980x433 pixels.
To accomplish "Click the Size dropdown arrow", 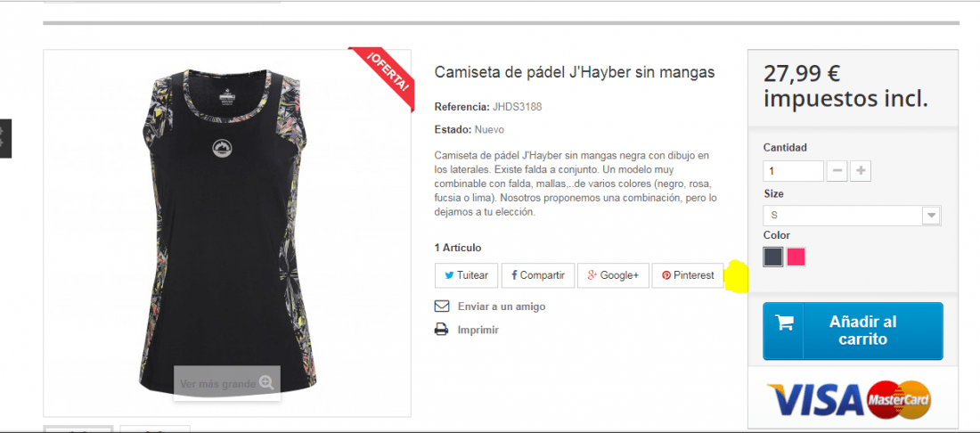I will pyautogui.click(x=931, y=215).
